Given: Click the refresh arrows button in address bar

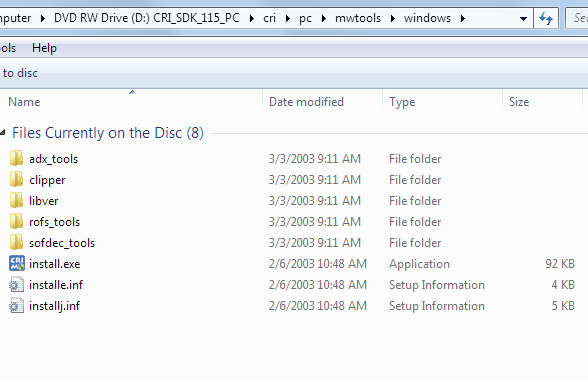Looking at the screenshot, I should tap(546, 18).
